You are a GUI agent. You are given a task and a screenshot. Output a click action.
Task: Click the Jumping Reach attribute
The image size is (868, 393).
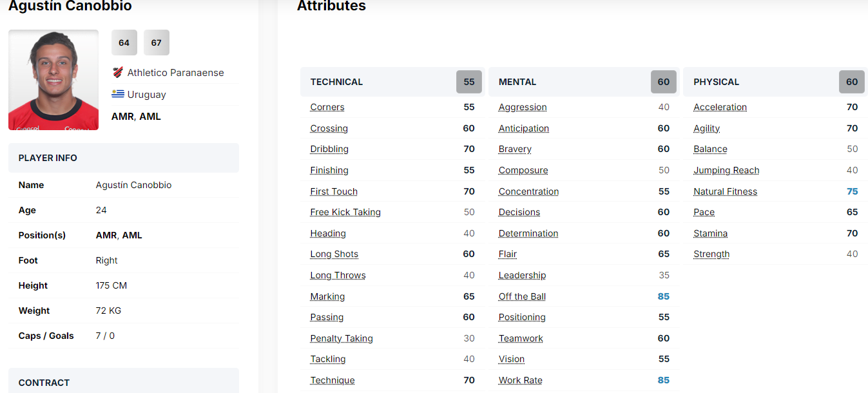(726, 170)
